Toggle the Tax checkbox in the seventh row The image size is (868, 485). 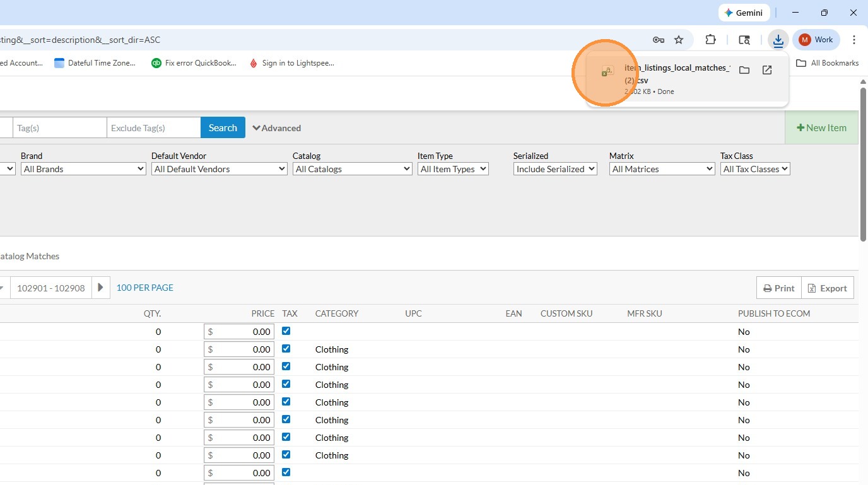tap(286, 437)
